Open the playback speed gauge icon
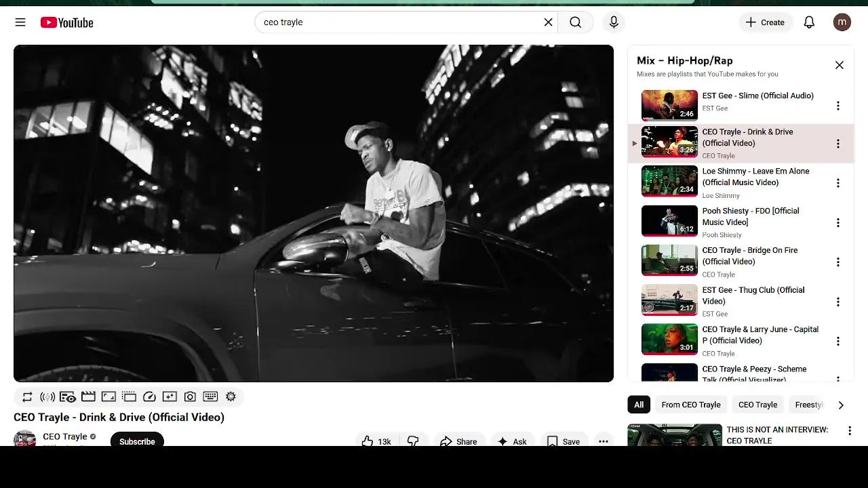The height and width of the screenshot is (488, 868). 149,396
